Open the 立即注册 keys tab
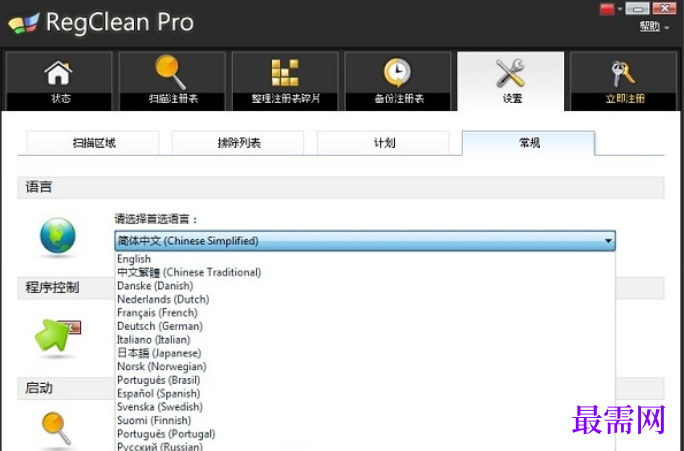The height and width of the screenshot is (451, 684). [x=623, y=81]
